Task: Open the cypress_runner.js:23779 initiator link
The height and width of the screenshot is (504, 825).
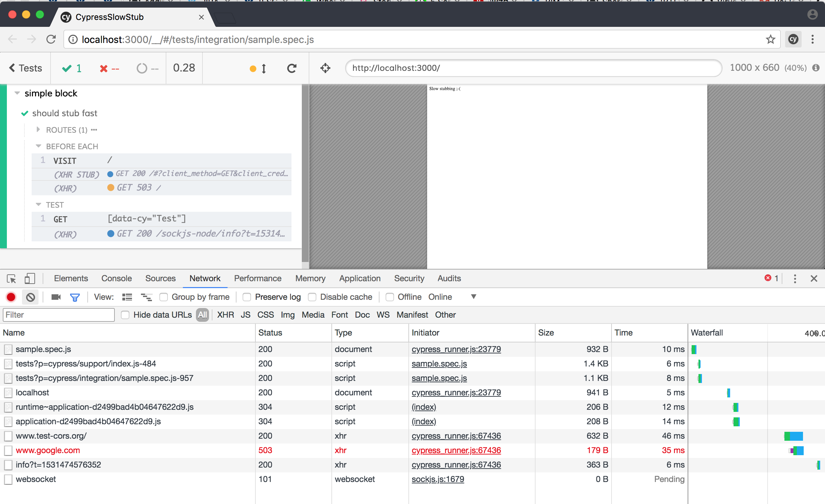Action: coord(456,349)
